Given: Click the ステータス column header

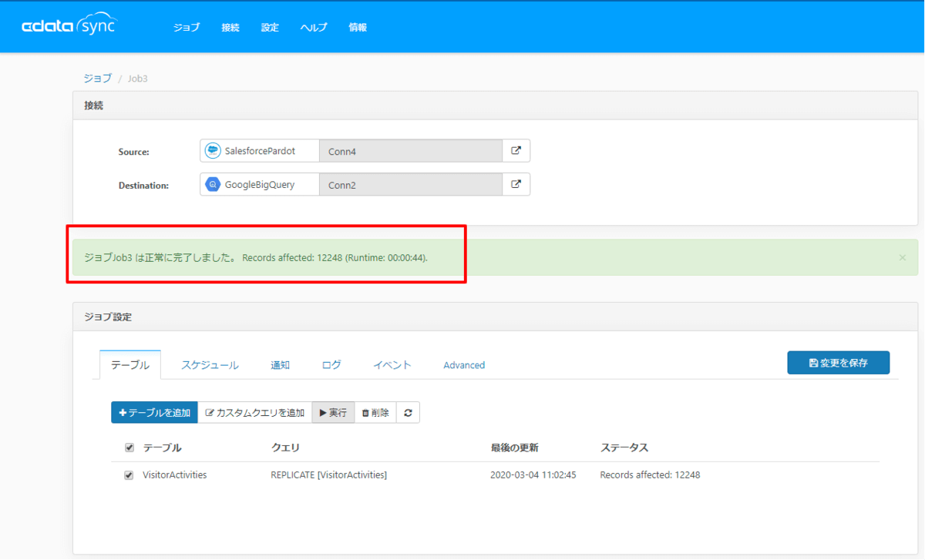Looking at the screenshot, I should tap(624, 448).
